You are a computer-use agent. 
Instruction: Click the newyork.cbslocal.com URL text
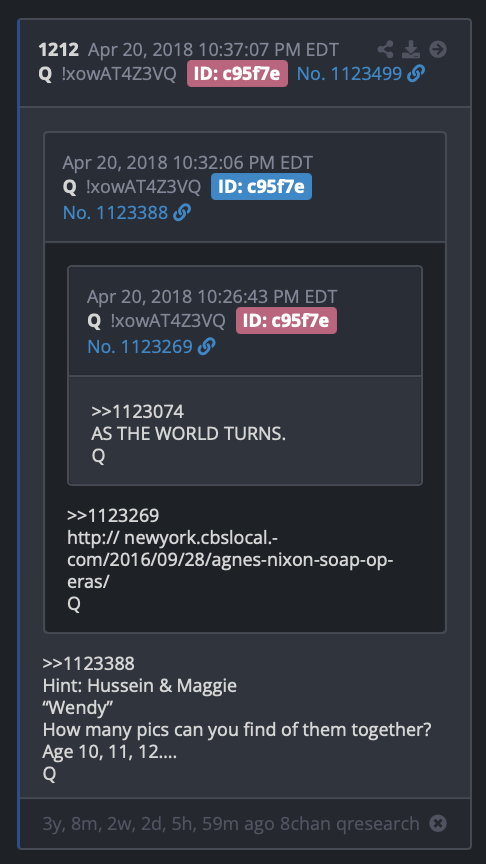230,560
